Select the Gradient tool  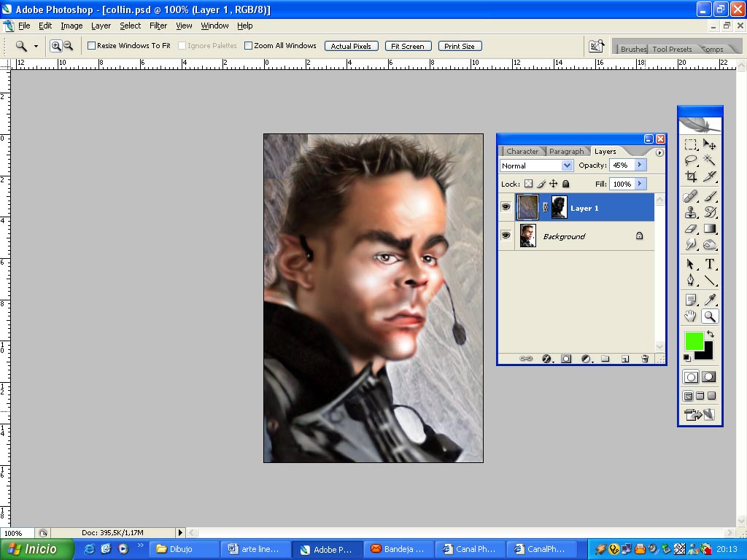pos(709,228)
